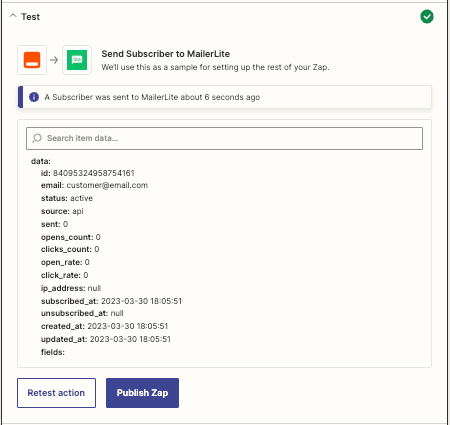Click the green success checkmark icon
This screenshot has width=450, height=425.
tap(427, 17)
